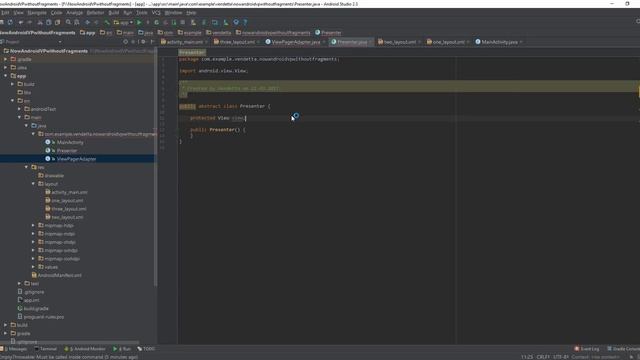Click the Cut scissors icon
The width and height of the screenshot is (640, 360).
point(40,22)
